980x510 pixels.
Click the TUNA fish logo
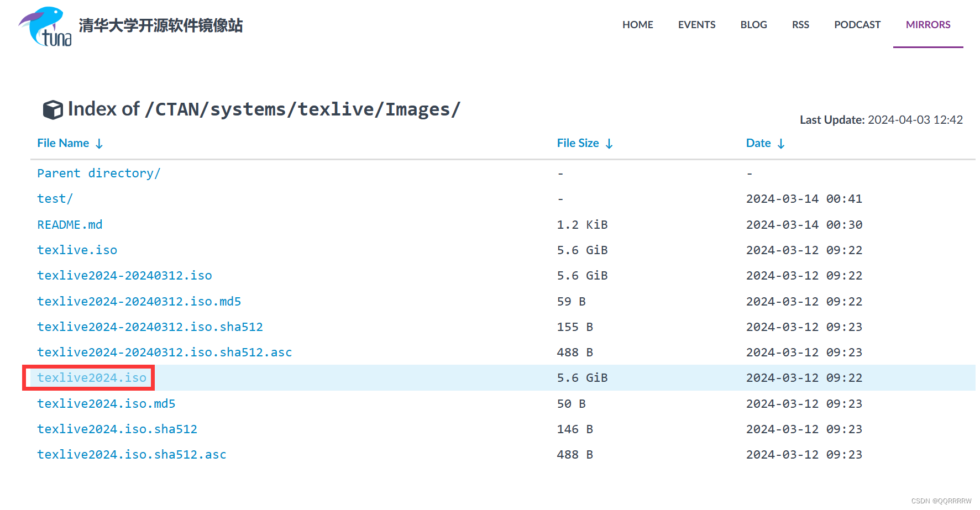[x=45, y=27]
